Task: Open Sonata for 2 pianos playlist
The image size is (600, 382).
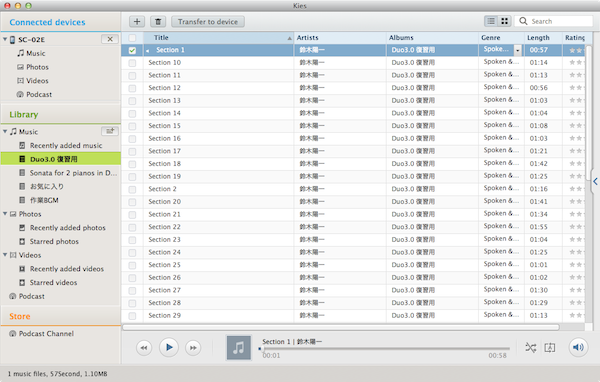Action: pos(68,173)
